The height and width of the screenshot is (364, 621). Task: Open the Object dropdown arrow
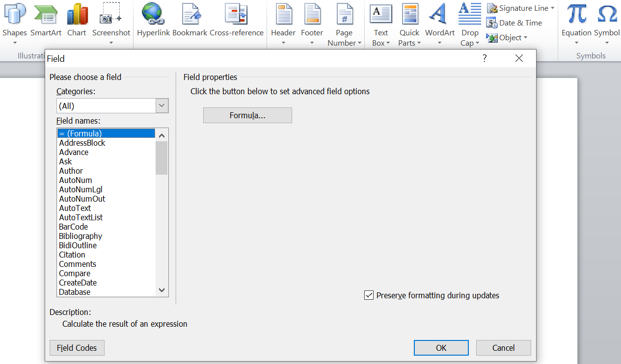[525, 38]
